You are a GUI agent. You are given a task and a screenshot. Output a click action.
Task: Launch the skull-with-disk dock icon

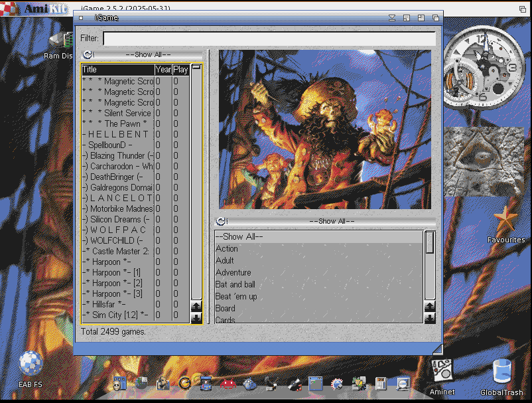click(x=119, y=383)
